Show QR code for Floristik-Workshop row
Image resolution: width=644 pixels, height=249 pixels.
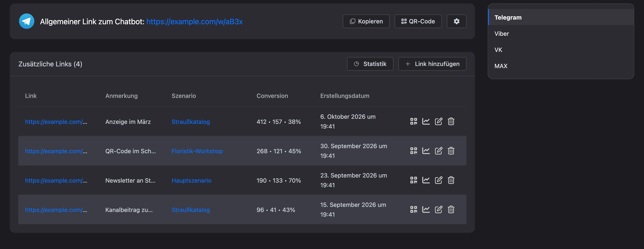[x=414, y=151]
